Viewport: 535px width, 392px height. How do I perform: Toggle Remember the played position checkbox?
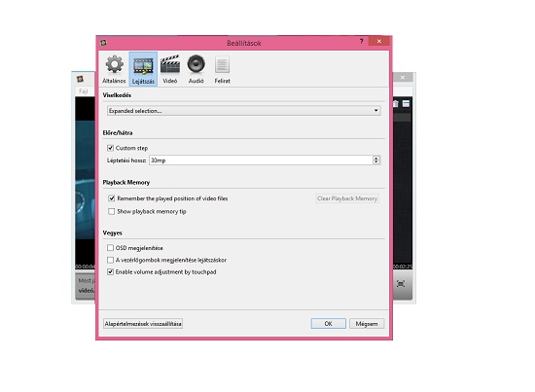pos(111,198)
